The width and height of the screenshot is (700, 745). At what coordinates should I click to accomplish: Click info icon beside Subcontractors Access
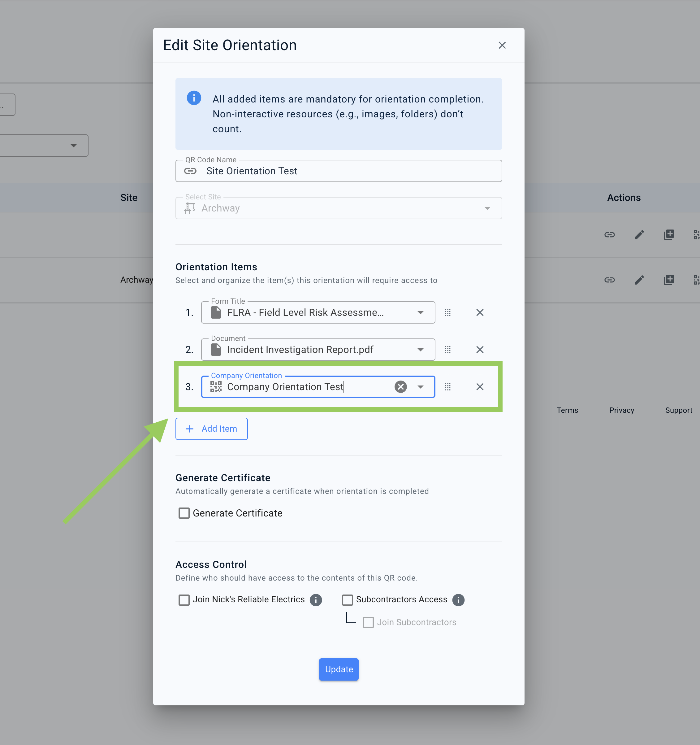pos(458,600)
